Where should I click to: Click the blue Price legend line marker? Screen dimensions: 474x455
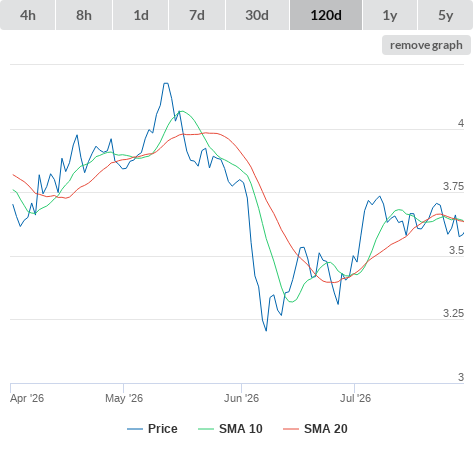click(135, 429)
